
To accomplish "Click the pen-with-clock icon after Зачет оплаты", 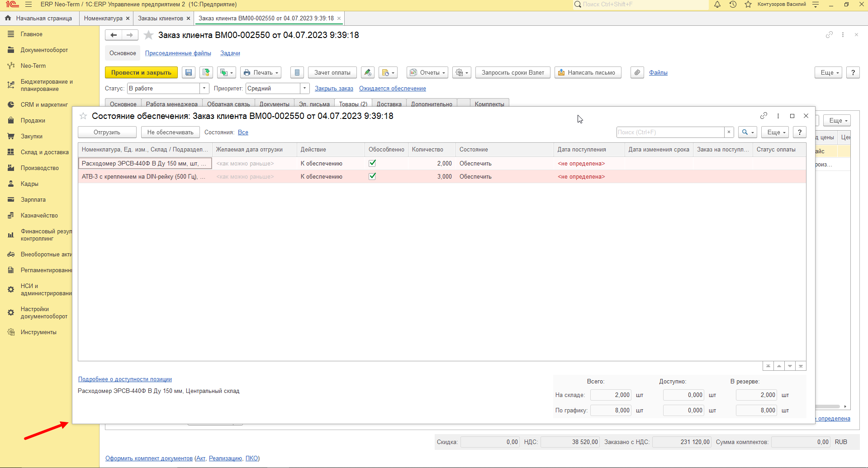I will (x=368, y=72).
